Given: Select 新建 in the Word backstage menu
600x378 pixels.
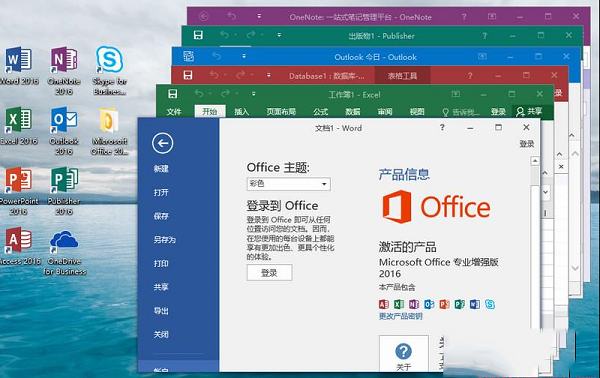Looking at the screenshot, I should (161, 169).
